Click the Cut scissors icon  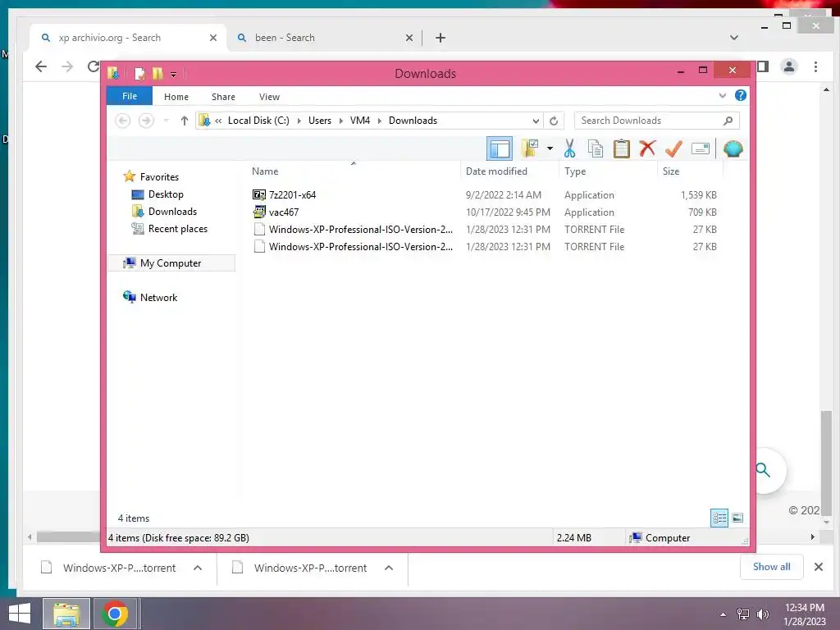[569, 148]
